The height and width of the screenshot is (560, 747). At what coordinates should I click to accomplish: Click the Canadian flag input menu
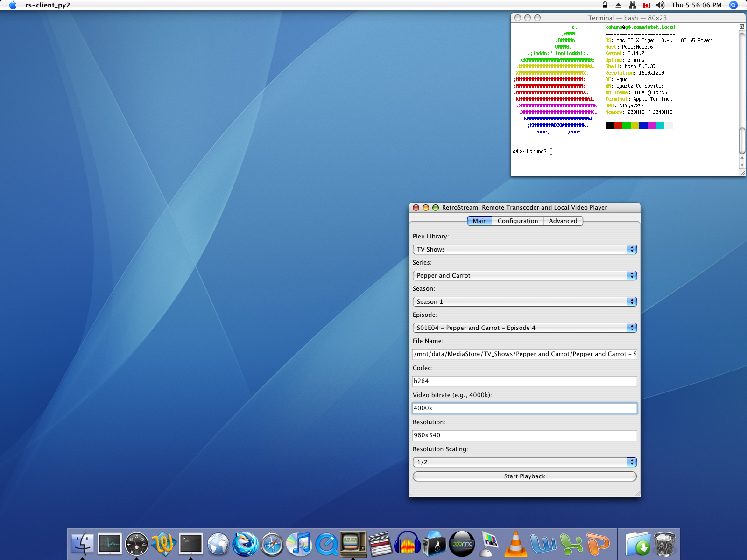tap(647, 5)
